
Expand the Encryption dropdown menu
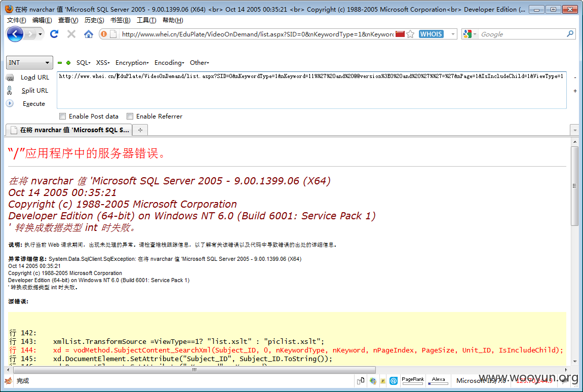coord(132,62)
